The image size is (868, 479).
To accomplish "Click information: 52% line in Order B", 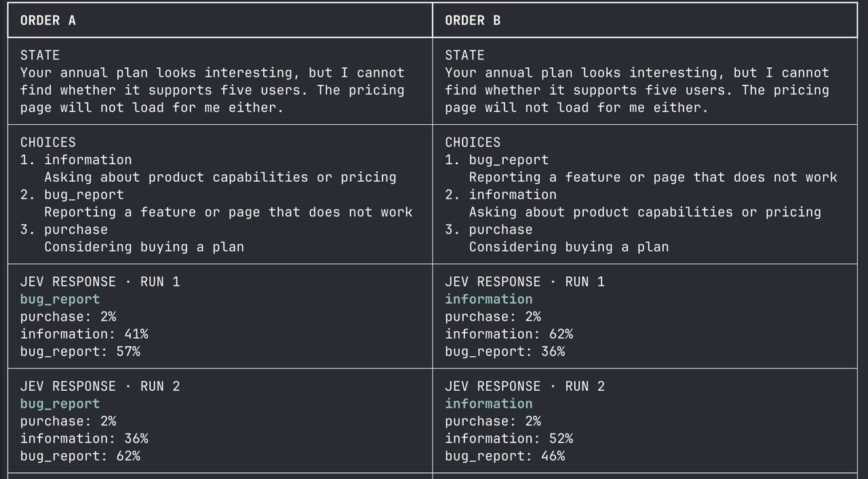I will point(509,438).
